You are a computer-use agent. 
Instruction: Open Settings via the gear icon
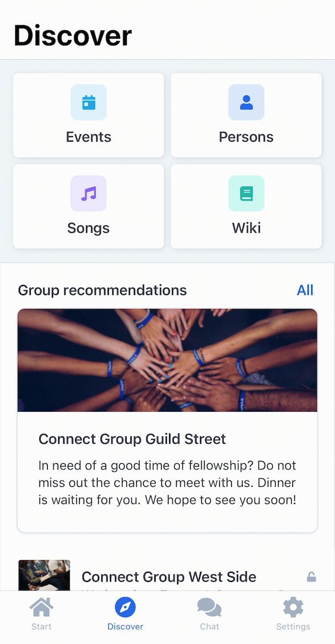click(x=293, y=607)
